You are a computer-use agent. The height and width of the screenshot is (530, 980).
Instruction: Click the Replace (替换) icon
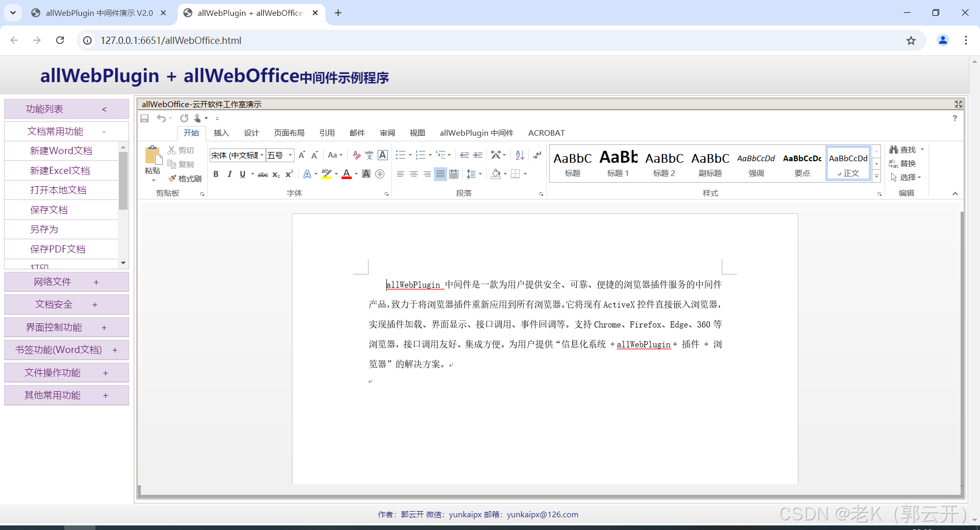point(893,163)
